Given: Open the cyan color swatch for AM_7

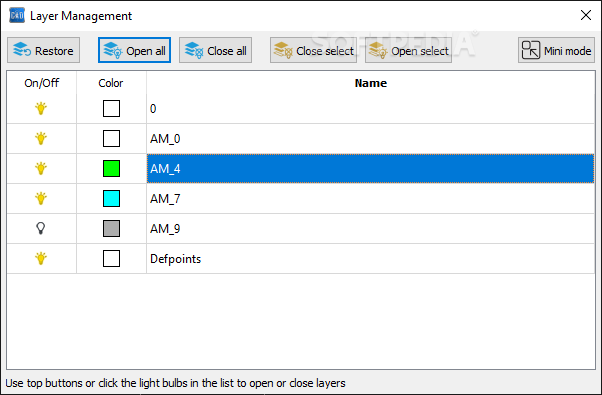Looking at the screenshot, I should point(111,198).
